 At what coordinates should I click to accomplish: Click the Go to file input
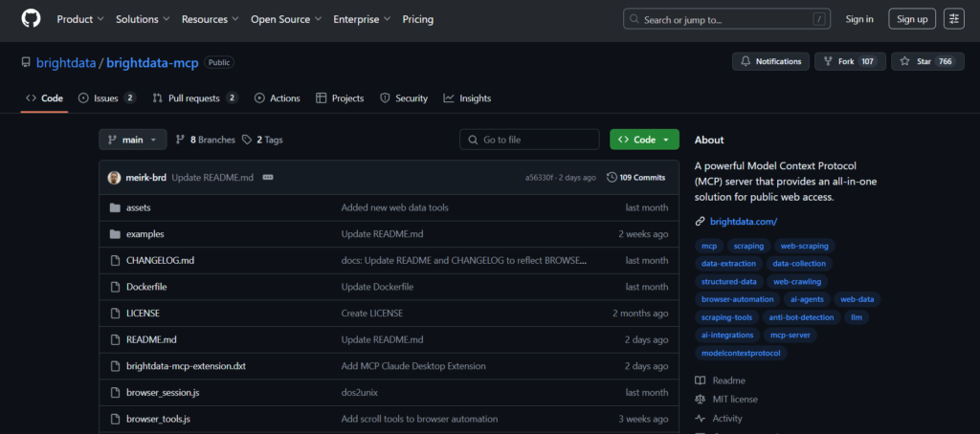(530, 140)
